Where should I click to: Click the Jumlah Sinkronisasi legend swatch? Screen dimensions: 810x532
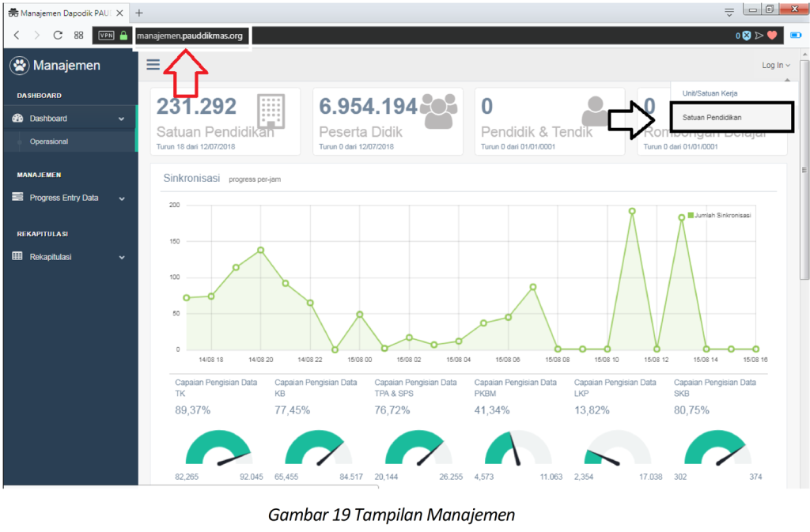click(691, 215)
